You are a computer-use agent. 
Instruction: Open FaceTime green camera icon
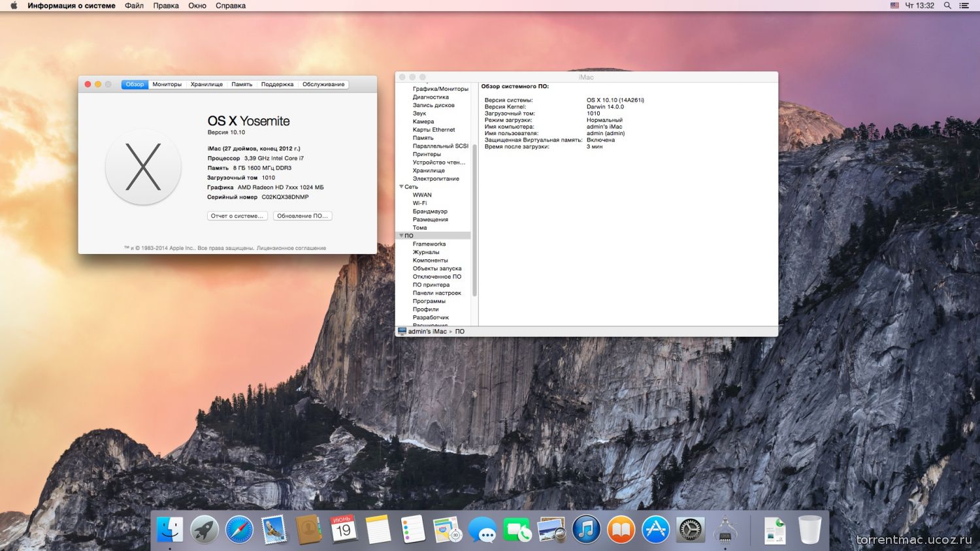[x=517, y=529]
